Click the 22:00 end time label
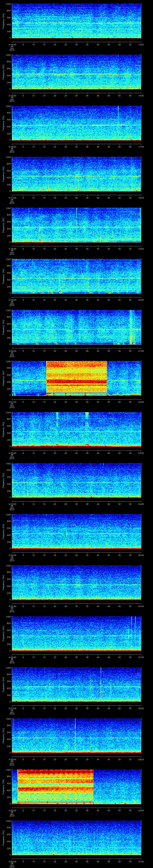 141,402
